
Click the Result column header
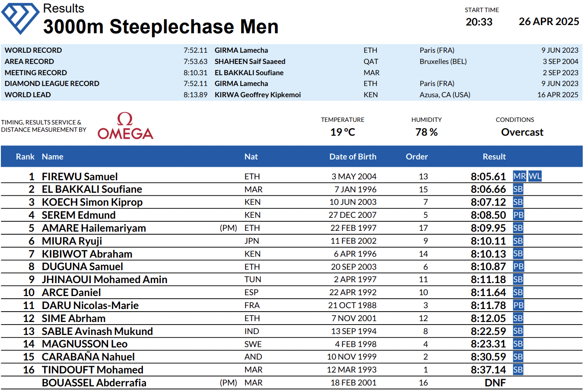[494, 157]
